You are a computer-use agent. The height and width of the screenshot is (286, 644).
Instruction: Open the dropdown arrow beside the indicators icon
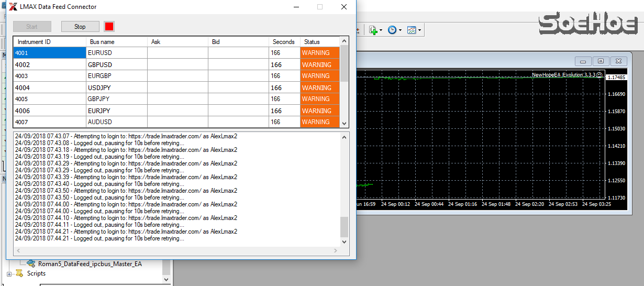381,30
